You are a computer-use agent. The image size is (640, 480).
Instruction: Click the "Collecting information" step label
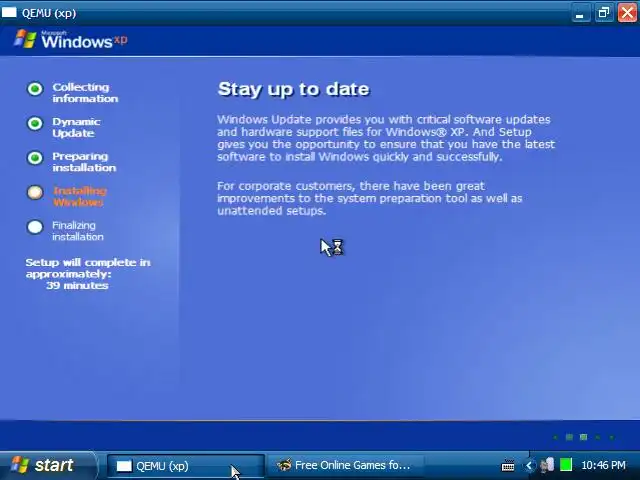click(x=85, y=93)
